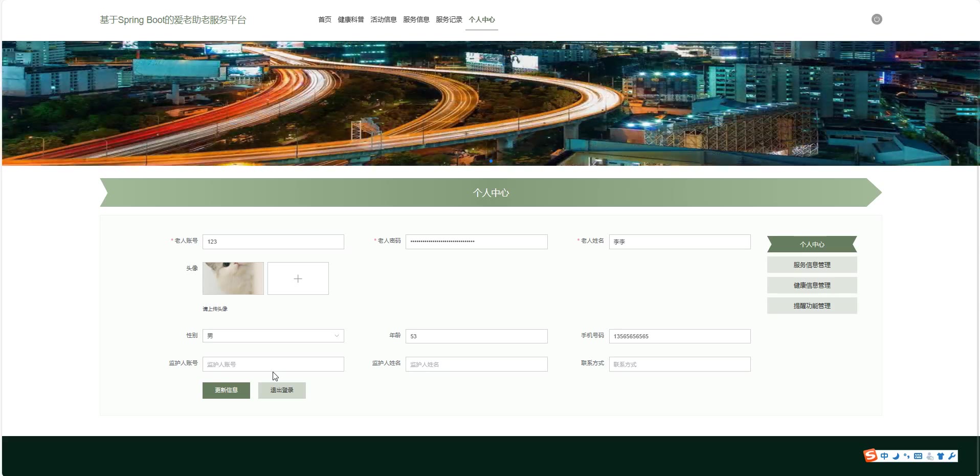This screenshot has height=476, width=980.
Task: Click the 老人姓名 input field
Action: point(680,242)
